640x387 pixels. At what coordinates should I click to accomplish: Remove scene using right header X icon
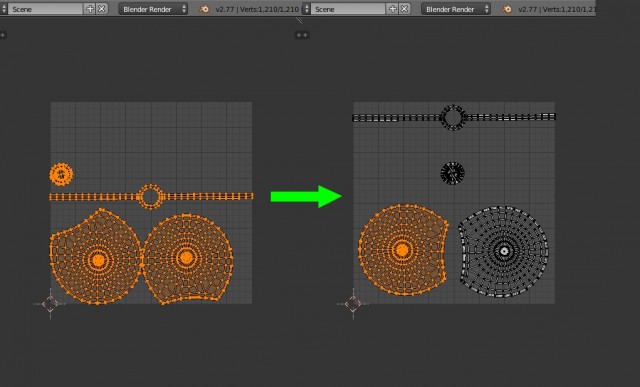click(404, 9)
